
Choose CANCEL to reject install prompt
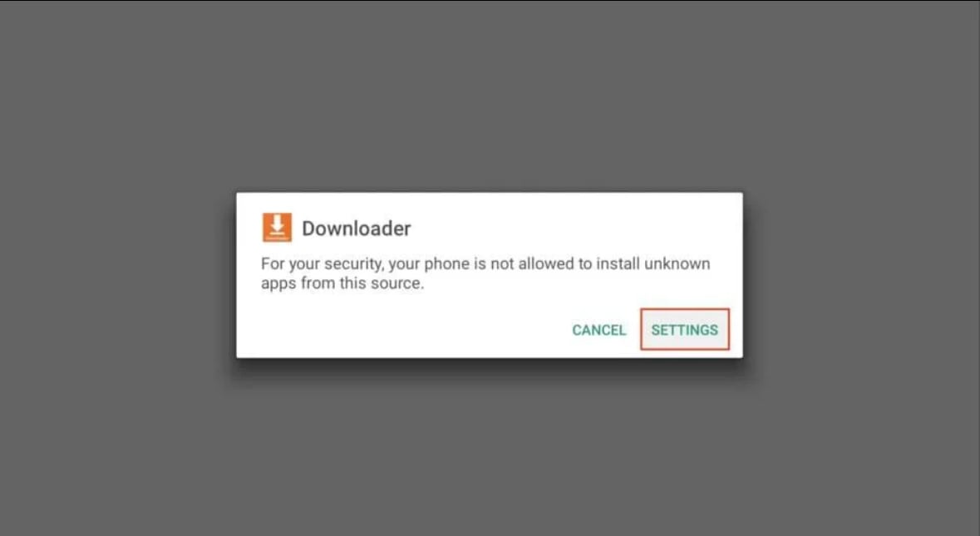coord(598,330)
